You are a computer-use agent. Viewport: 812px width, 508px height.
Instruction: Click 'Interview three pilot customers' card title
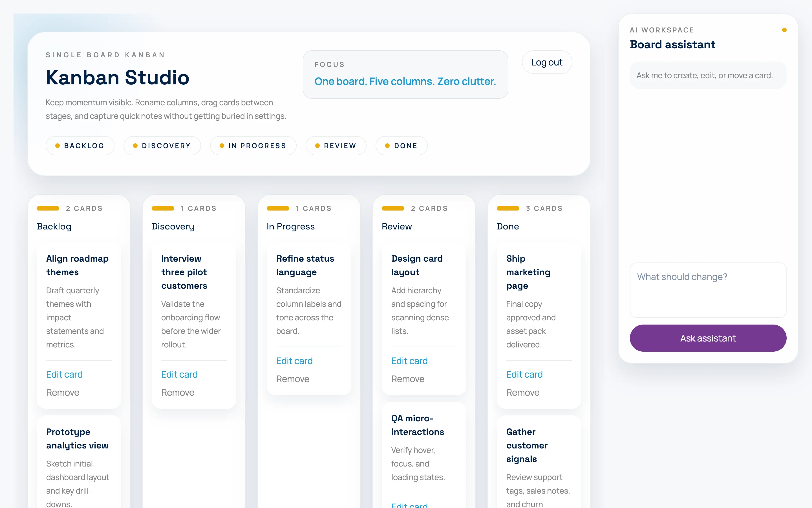pyautogui.click(x=184, y=272)
